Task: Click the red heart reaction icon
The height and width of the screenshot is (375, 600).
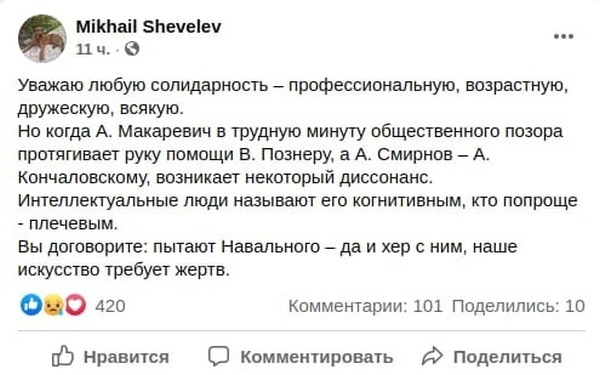Action: point(75,305)
